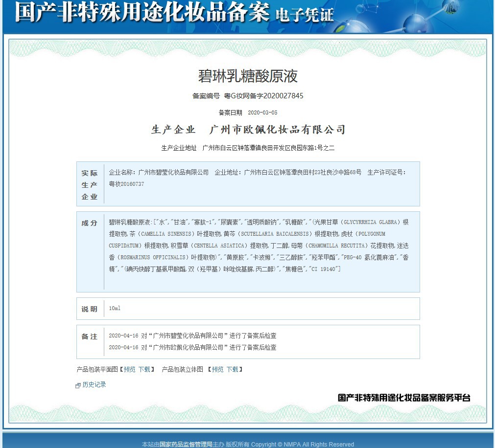Screen dimensions: 495x448
Task: Click footer Copyright NMPA text
Action: (303, 444)
